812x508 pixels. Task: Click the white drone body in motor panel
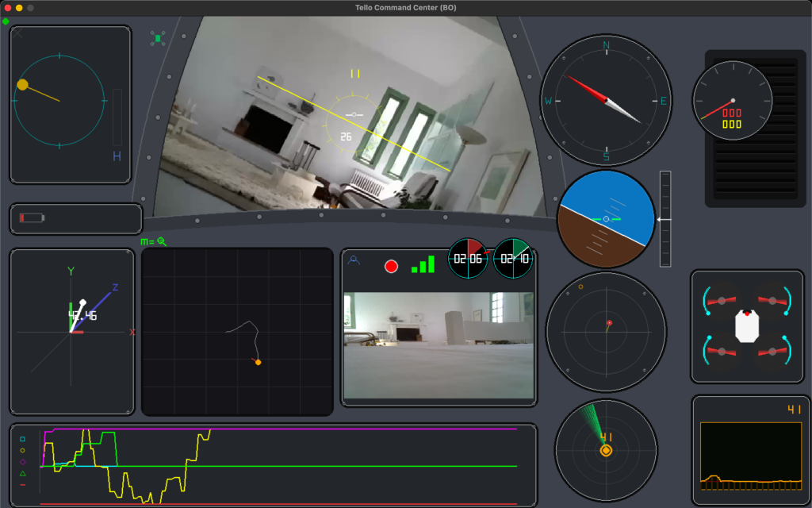tap(747, 325)
